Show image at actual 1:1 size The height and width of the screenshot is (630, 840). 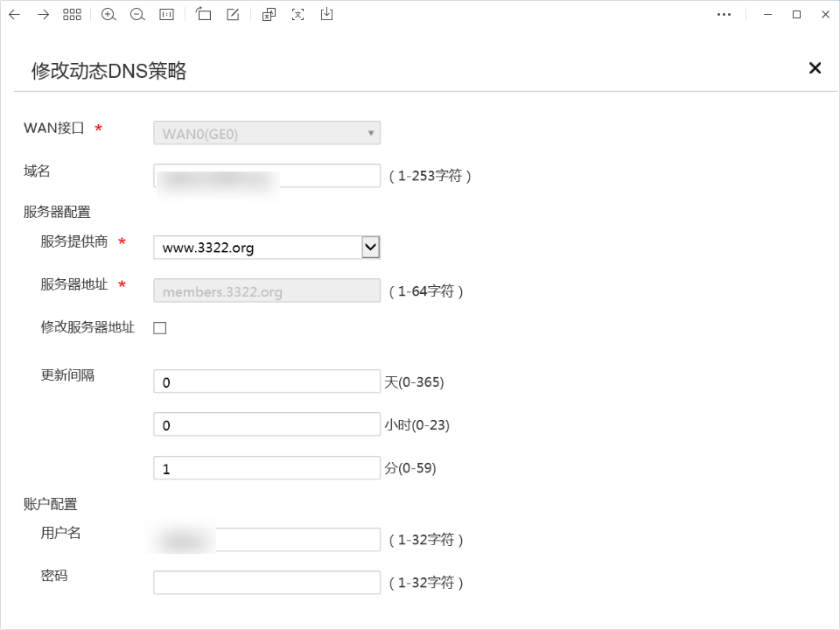[x=166, y=15]
